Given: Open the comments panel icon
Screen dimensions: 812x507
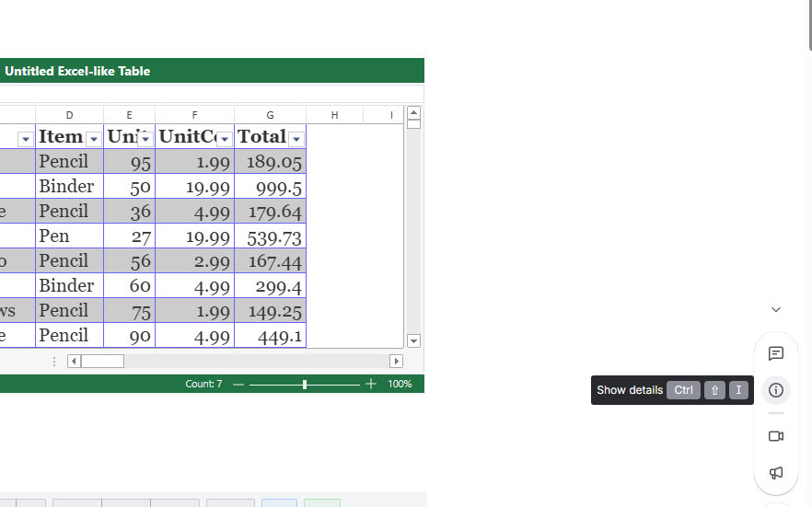Looking at the screenshot, I should tap(776, 353).
